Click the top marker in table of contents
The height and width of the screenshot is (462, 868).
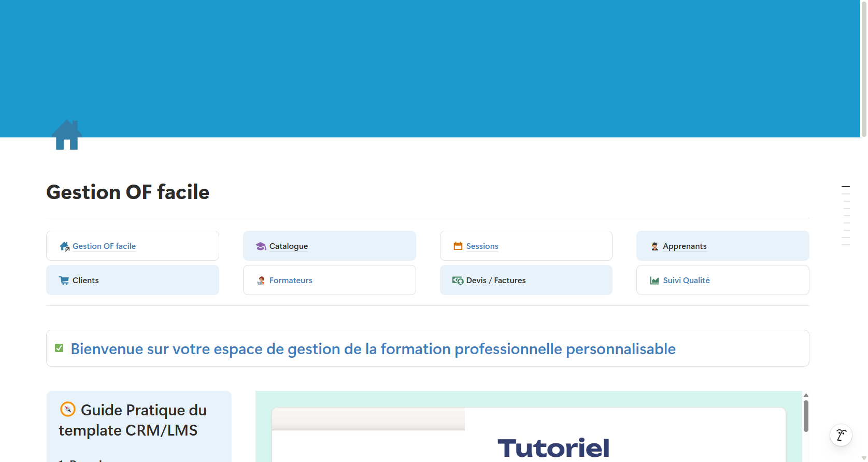[845, 187]
